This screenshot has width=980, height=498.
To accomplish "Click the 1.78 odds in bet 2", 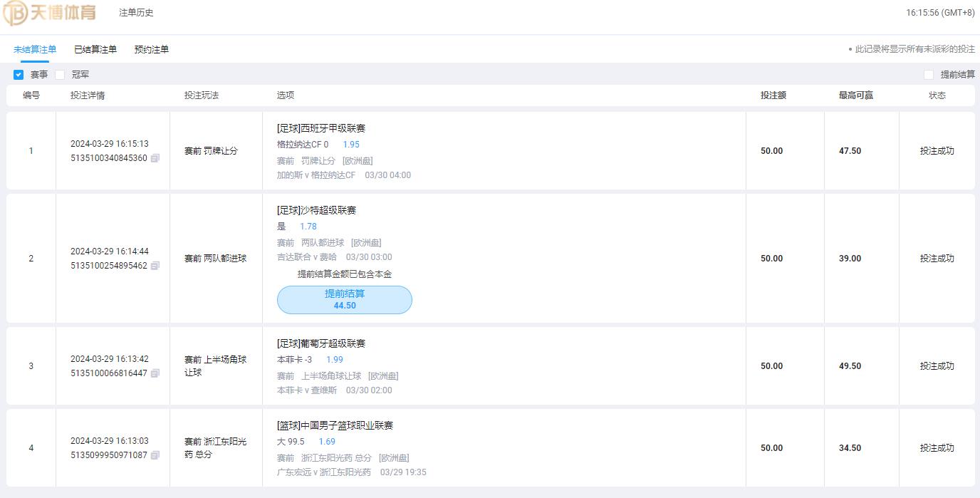I will [x=308, y=227].
